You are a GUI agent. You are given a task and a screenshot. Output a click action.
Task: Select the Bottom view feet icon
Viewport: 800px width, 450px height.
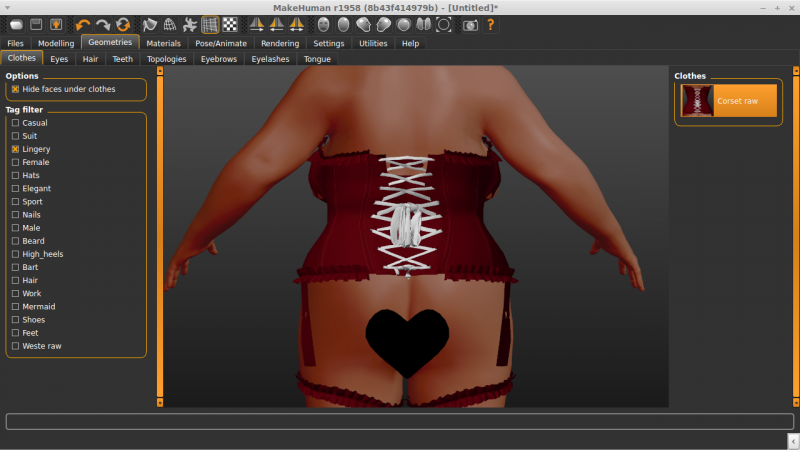tap(423, 24)
